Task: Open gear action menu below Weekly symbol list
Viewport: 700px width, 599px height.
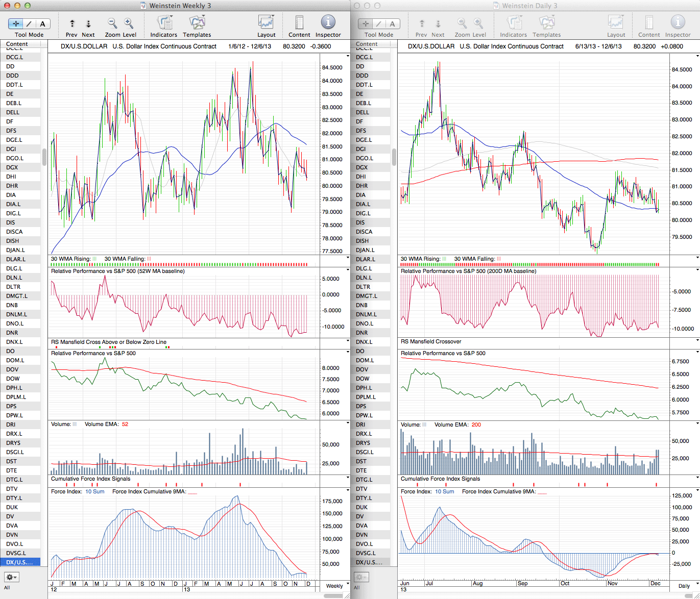Action: point(11,577)
